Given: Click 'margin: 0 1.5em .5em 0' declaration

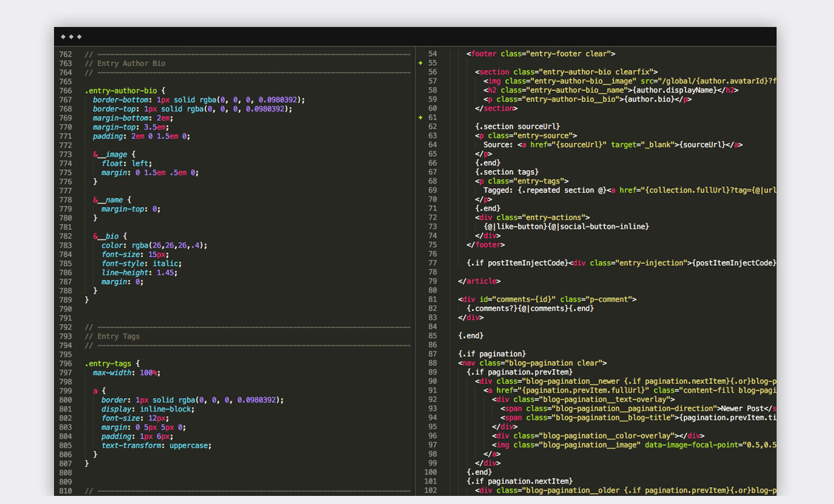Looking at the screenshot, I should (x=151, y=173).
